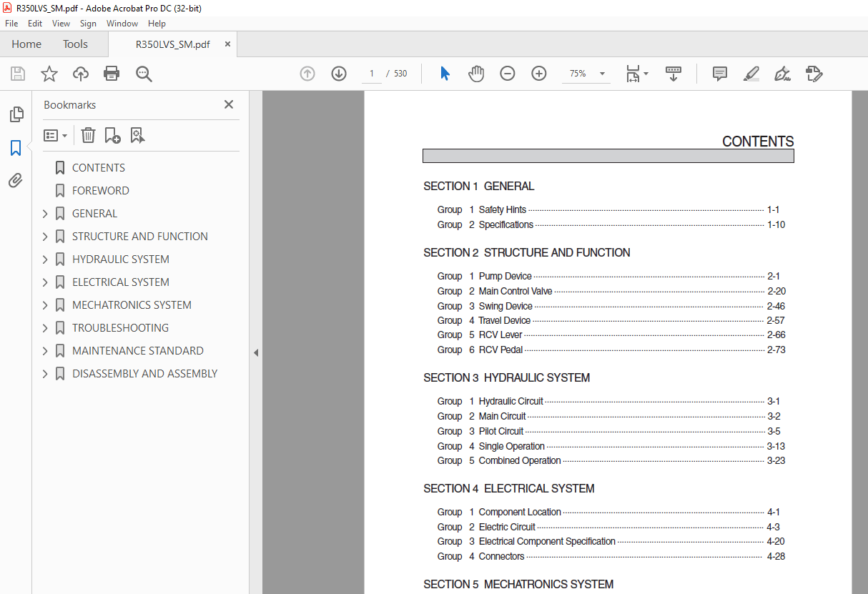
Task: Select the Highlight text tool
Action: click(751, 74)
